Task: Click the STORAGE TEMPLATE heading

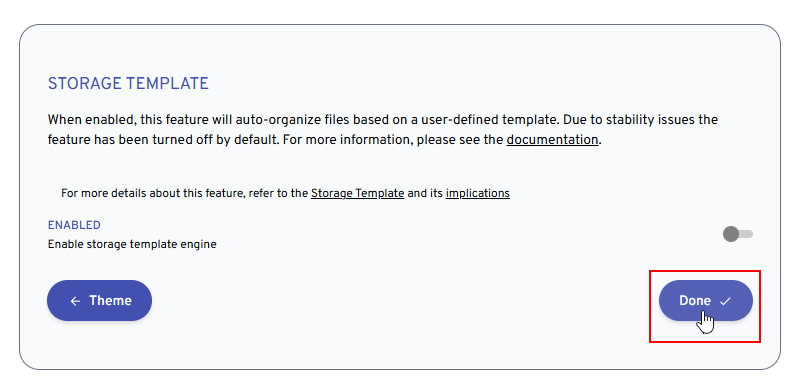Action: (x=128, y=83)
